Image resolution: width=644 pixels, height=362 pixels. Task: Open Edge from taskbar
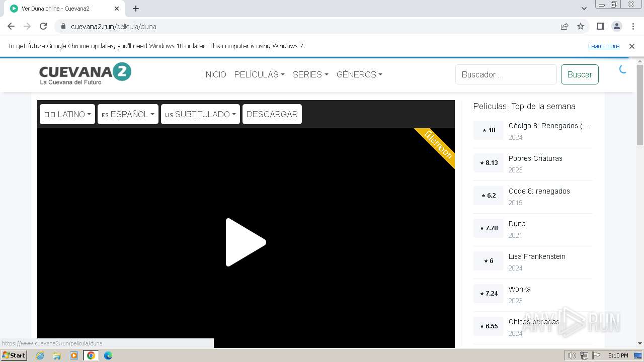coord(108,355)
